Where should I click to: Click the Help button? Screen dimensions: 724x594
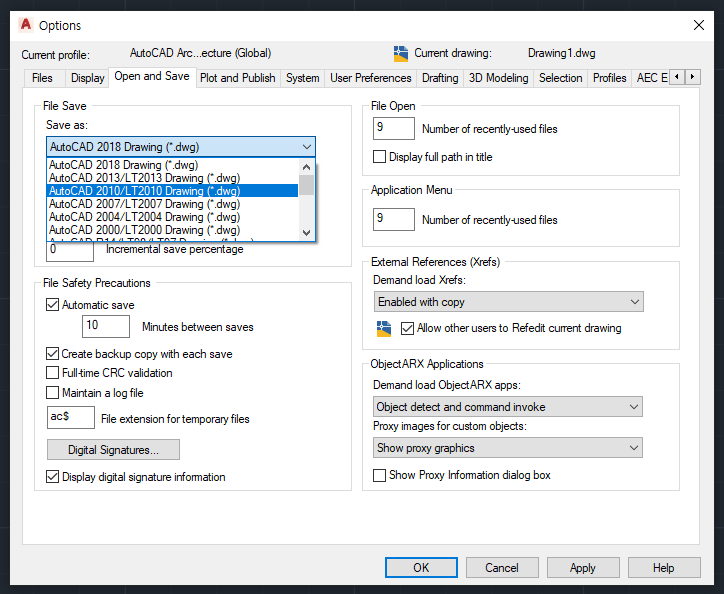click(664, 567)
